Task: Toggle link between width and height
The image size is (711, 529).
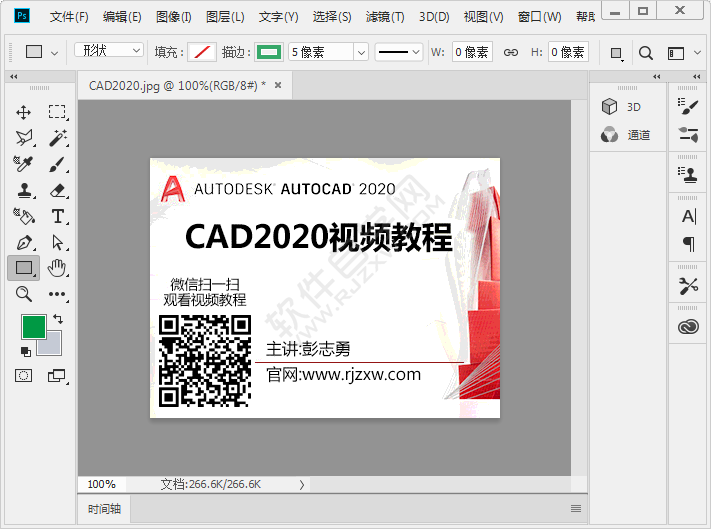Action: point(511,53)
